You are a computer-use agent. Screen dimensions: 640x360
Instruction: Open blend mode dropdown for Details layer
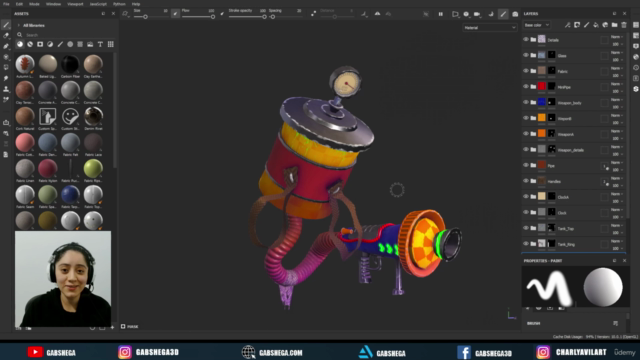[x=616, y=37]
